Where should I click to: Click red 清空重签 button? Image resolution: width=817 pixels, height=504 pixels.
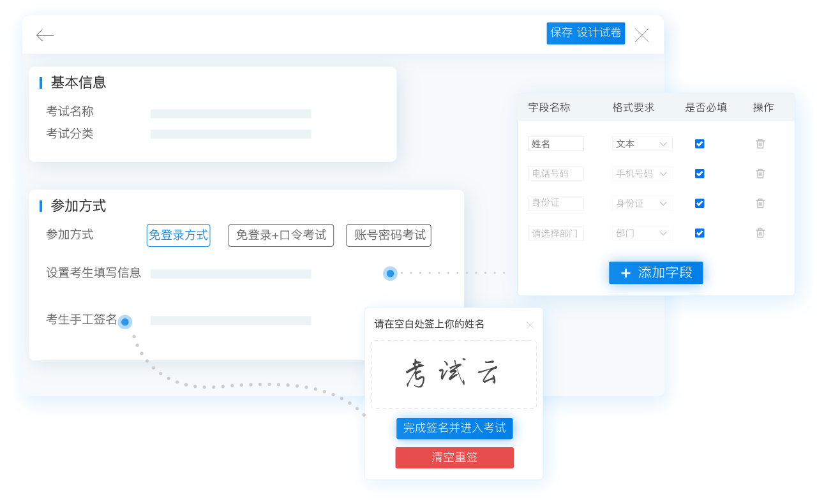[454, 458]
